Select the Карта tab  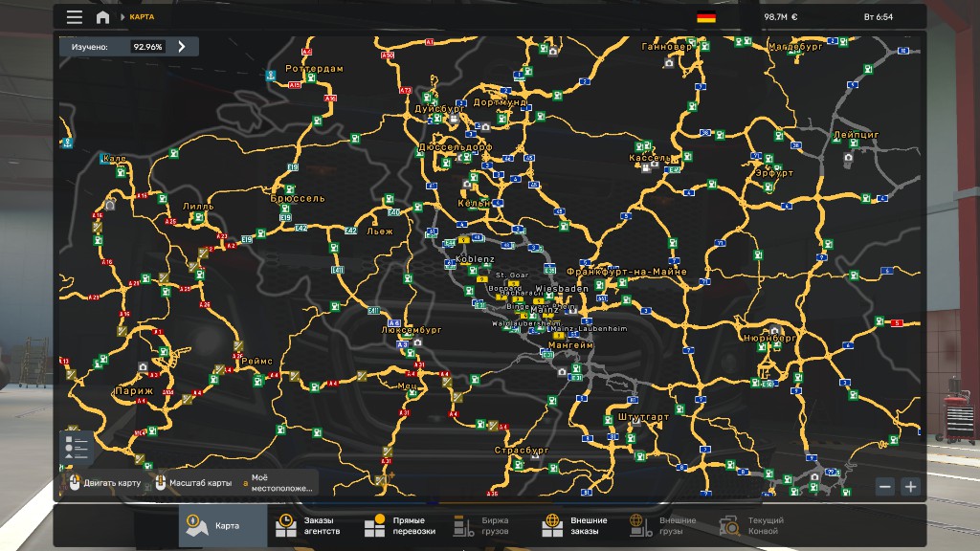click(x=223, y=526)
